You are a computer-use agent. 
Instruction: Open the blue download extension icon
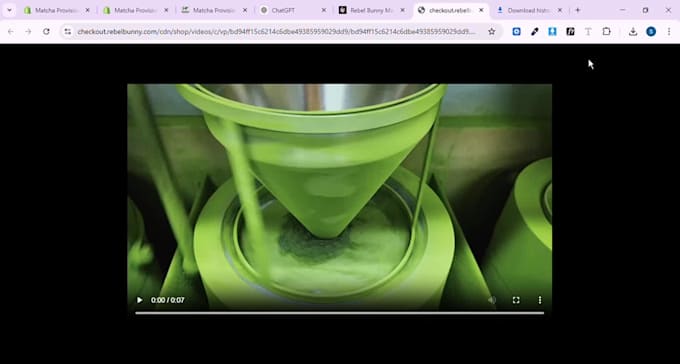(x=552, y=31)
